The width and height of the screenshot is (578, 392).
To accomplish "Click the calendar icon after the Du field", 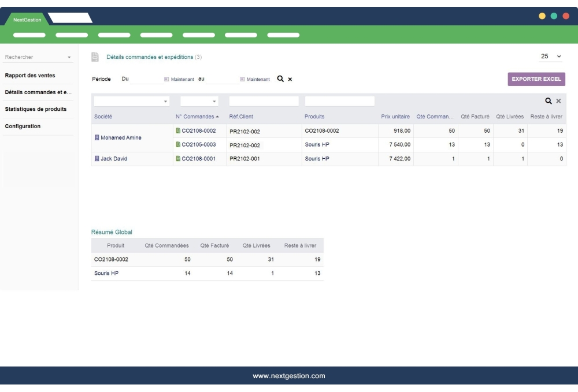I will (166, 79).
